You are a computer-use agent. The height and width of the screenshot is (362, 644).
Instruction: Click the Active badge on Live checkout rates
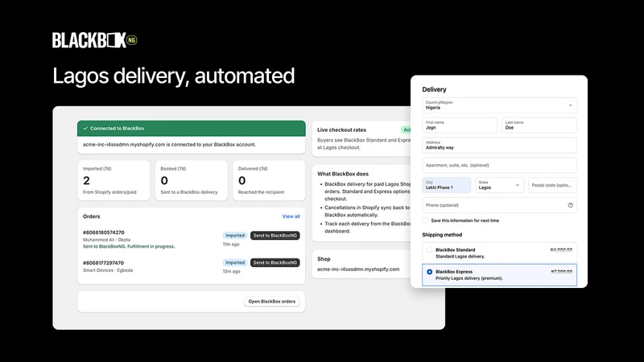click(x=406, y=130)
